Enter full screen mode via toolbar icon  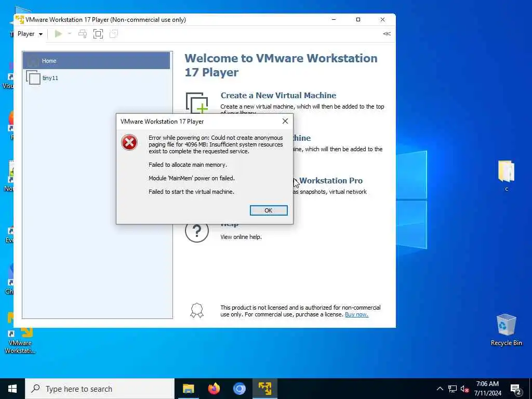click(98, 34)
